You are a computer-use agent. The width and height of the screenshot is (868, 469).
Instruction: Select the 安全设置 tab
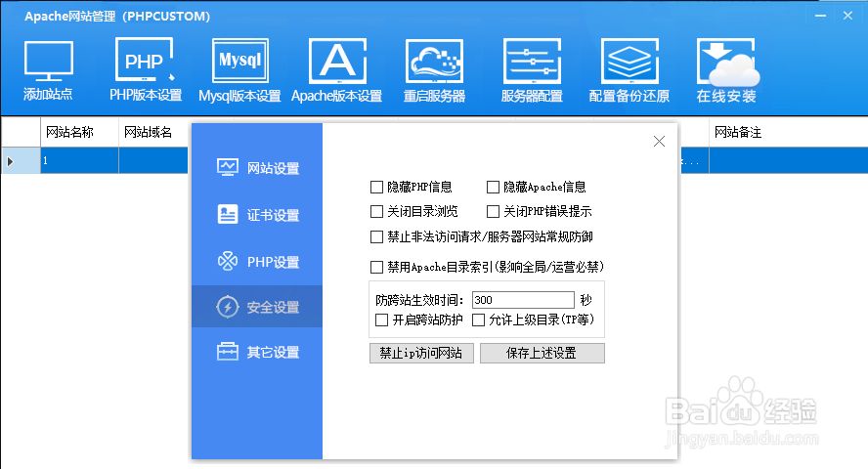257,307
